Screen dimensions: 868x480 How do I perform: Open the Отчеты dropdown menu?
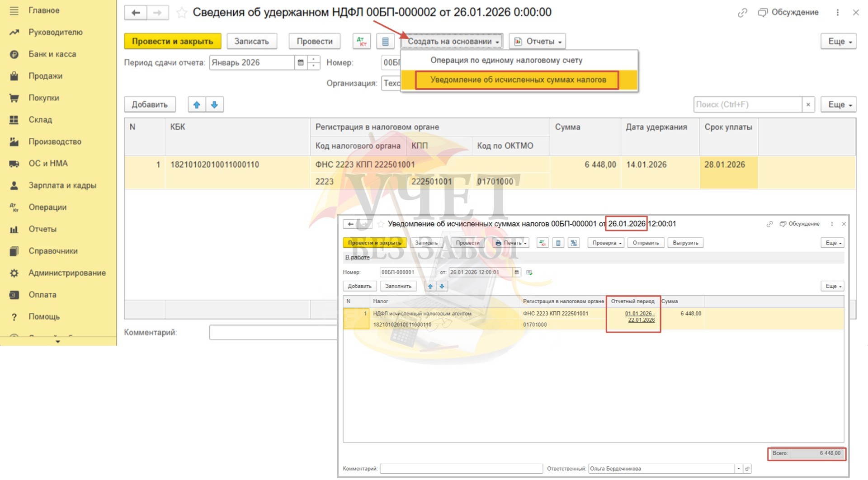(538, 41)
